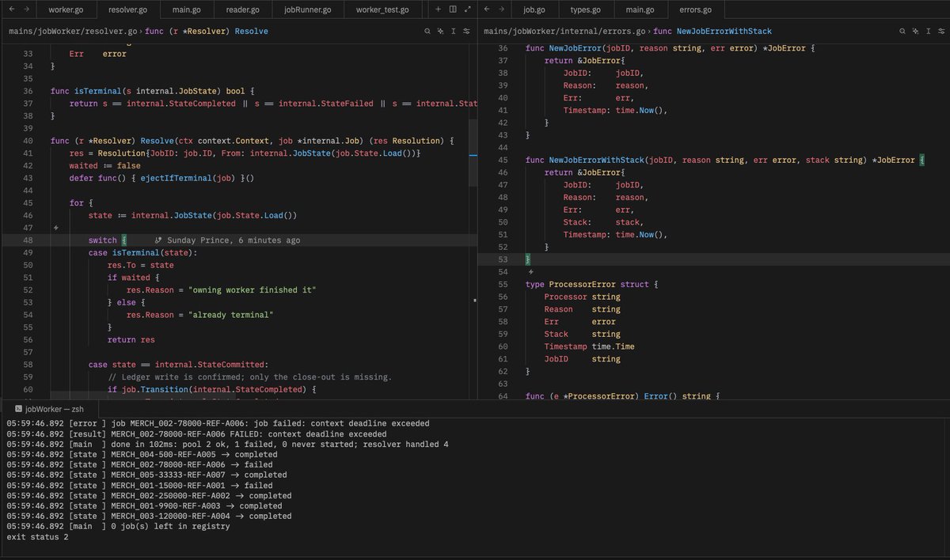The width and height of the screenshot is (950, 560).
Task: Click terminal line 'MERCH_001-15000-REF-A001 → failed'
Action: click(x=139, y=486)
